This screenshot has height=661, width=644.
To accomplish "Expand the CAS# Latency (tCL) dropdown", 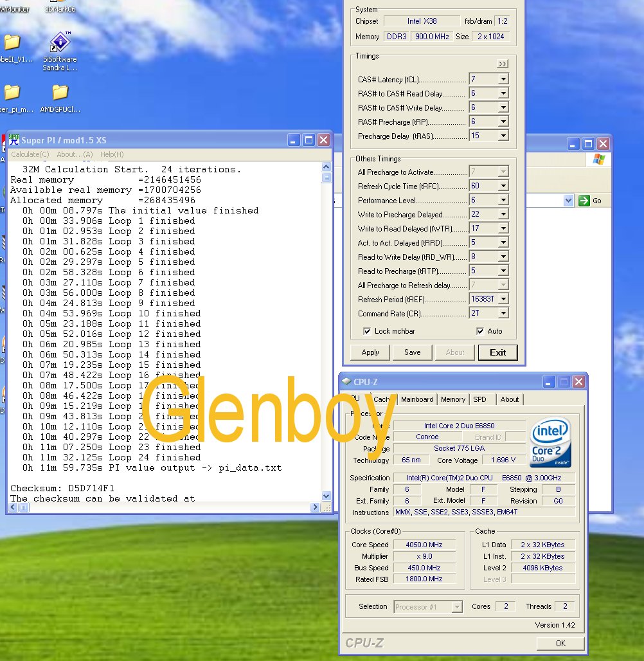I will coord(503,79).
